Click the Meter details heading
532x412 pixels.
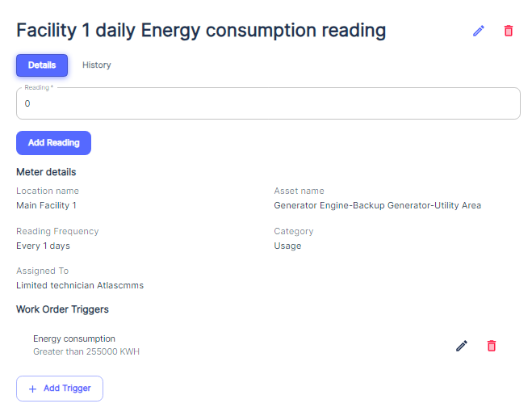click(46, 172)
